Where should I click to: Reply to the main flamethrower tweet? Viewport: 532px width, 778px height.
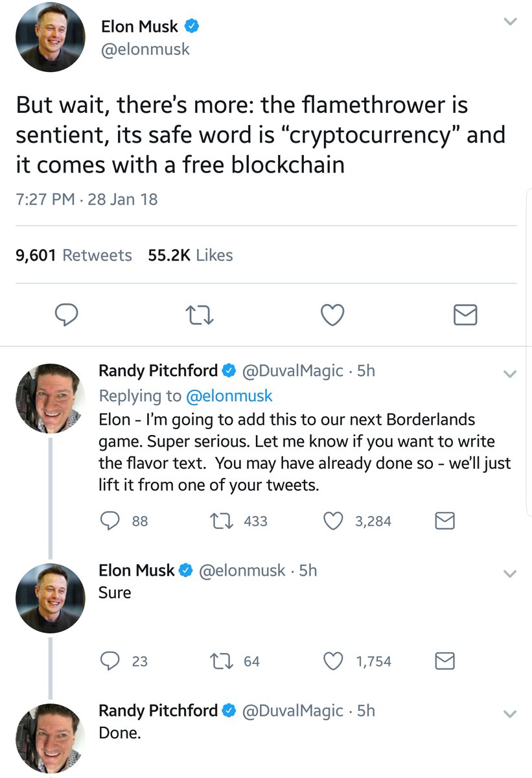(x=66, y=315)
